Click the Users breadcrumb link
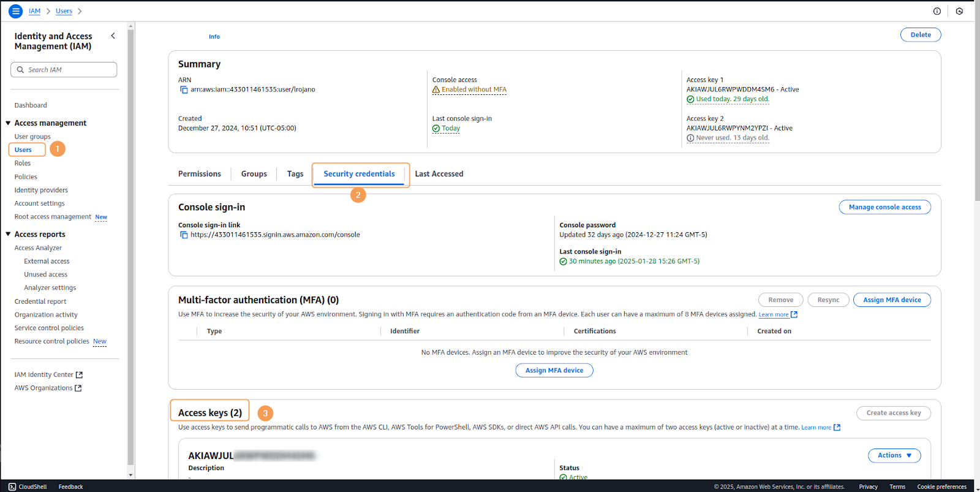Screen dimensions: 980x492 coord(64,11)
